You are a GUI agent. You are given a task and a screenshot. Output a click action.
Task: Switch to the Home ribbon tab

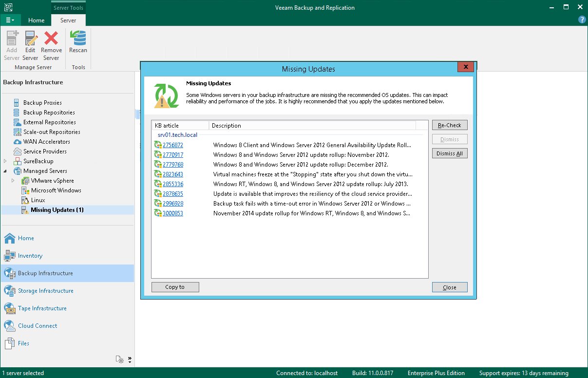coord(37,20)
